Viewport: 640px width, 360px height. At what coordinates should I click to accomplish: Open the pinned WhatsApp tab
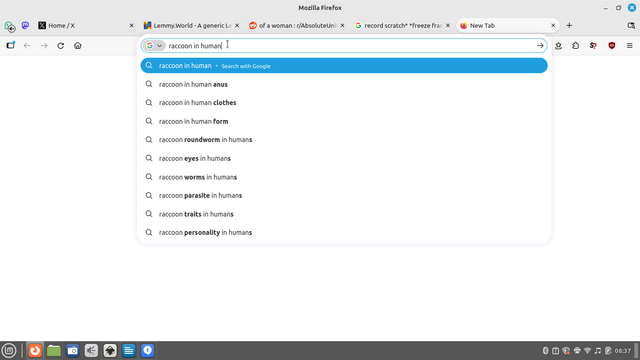pos(9,26)
